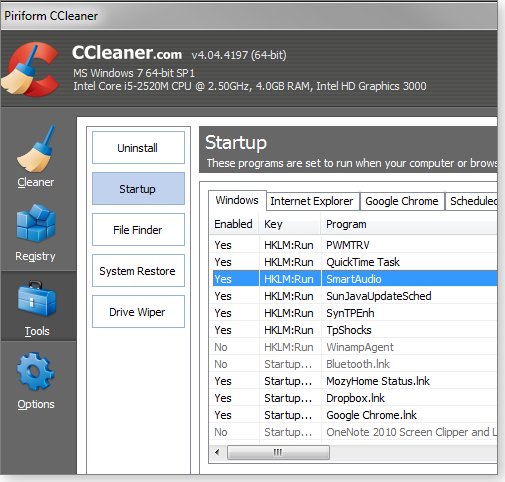
Task: Select the TpShocks startup entry
Action: [353, 330]
